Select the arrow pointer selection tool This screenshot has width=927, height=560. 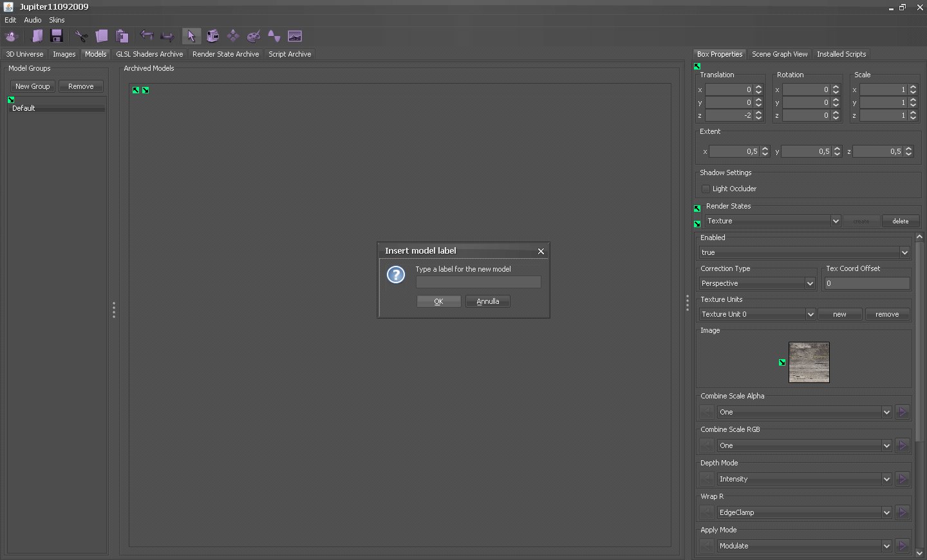(x=191, y=36)
